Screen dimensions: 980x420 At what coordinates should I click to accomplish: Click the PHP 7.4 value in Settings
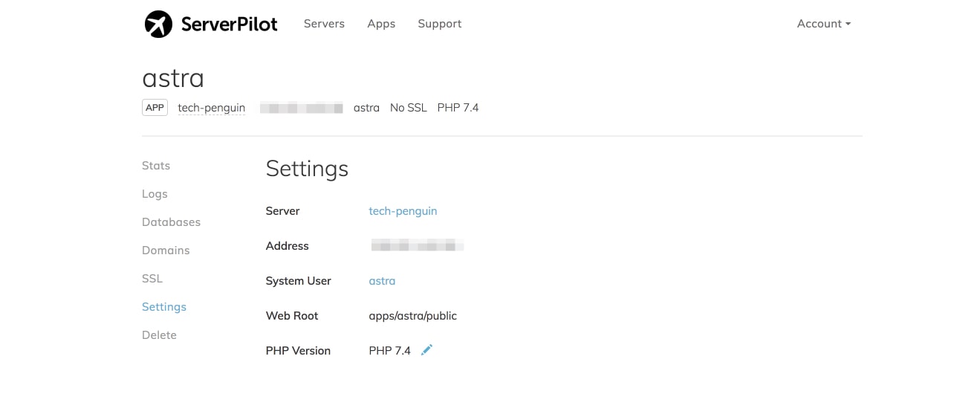coord(389,351)
